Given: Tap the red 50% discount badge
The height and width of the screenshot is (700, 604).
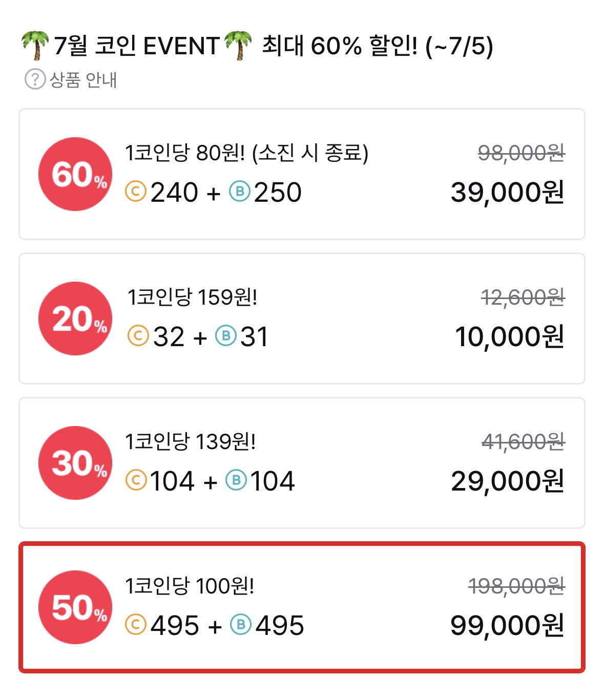Looking at the screenshot, I should tap(75, 607).
